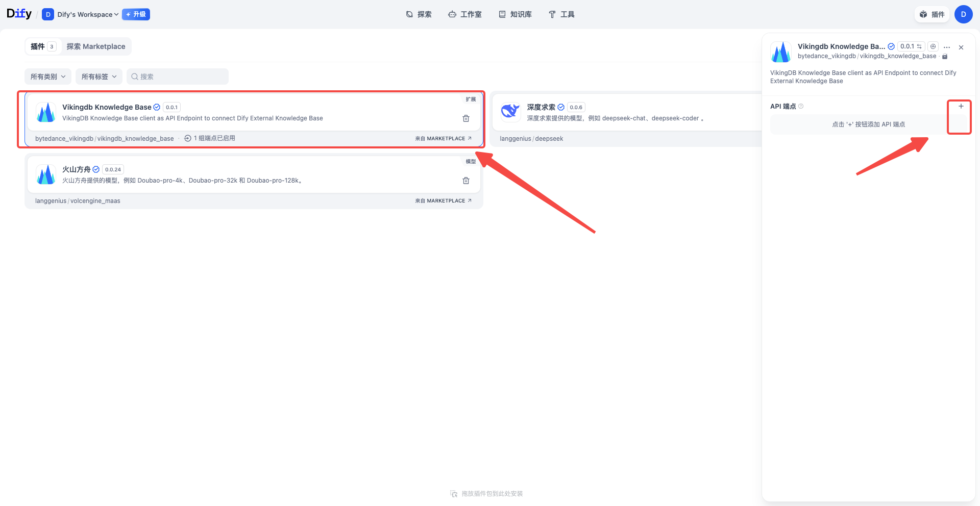Click Vikingdb card verified badge icon

click(157, 107)
